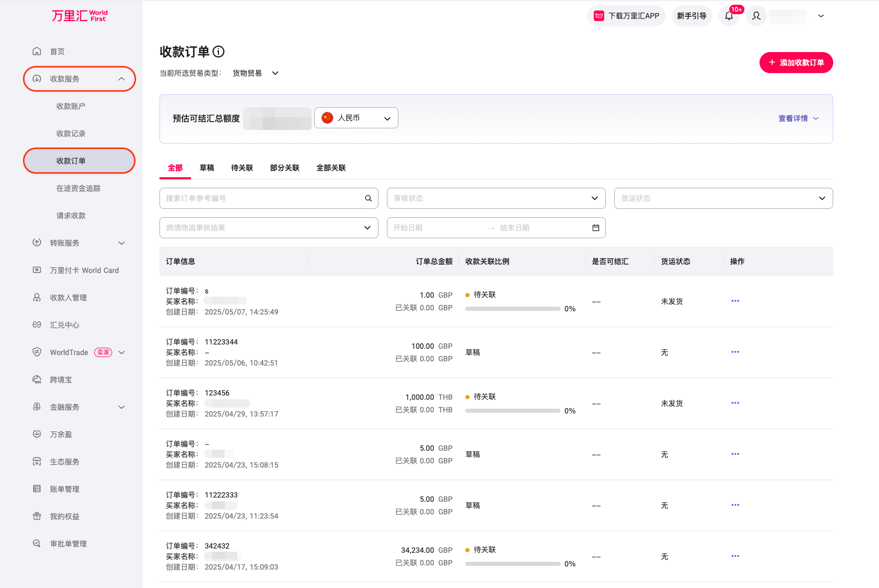
Task: Click the 新手引导 button
Action: pos(692,16)
